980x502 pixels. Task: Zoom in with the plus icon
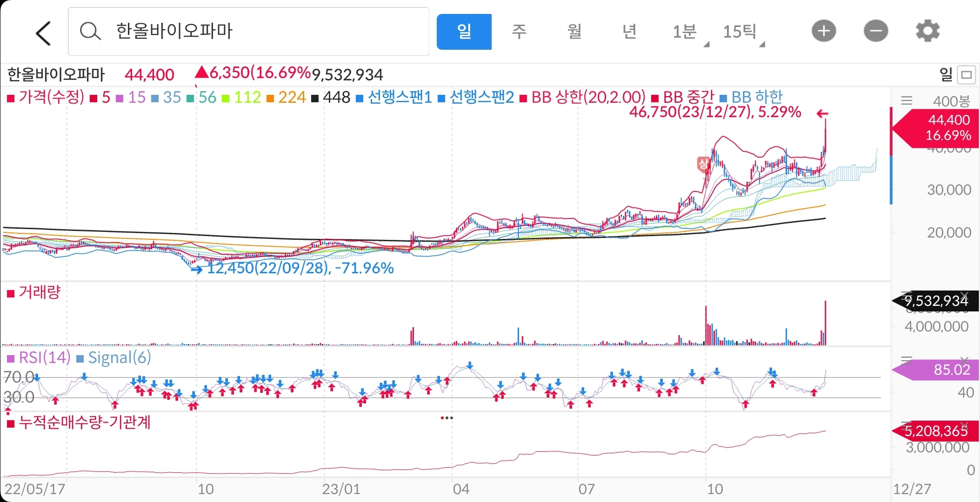pos(824,31)
